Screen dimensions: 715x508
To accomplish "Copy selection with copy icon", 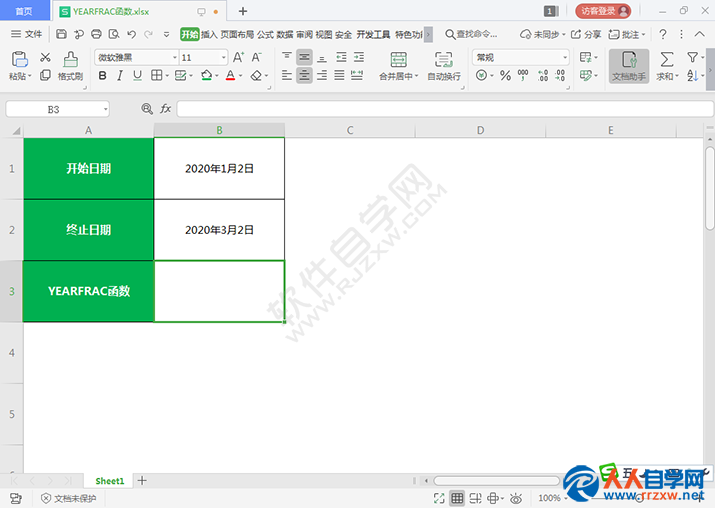I will pyautogui.click(x=45, y=75).
